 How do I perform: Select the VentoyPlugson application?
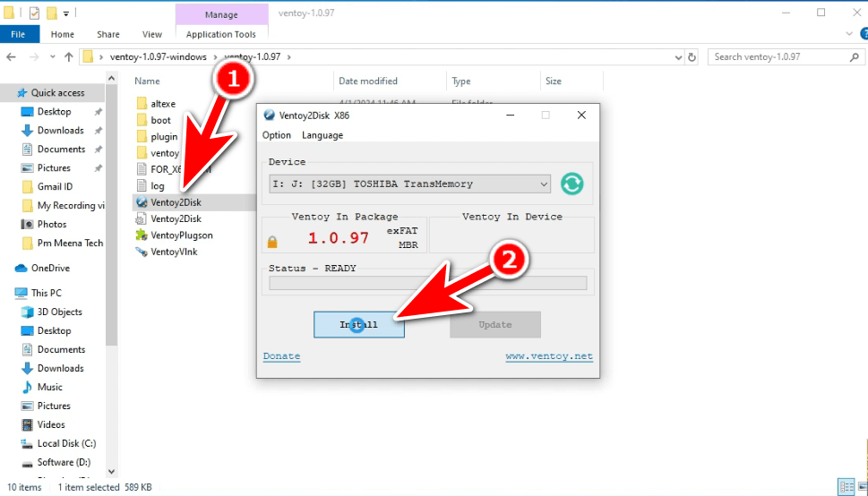pos(182,235)
